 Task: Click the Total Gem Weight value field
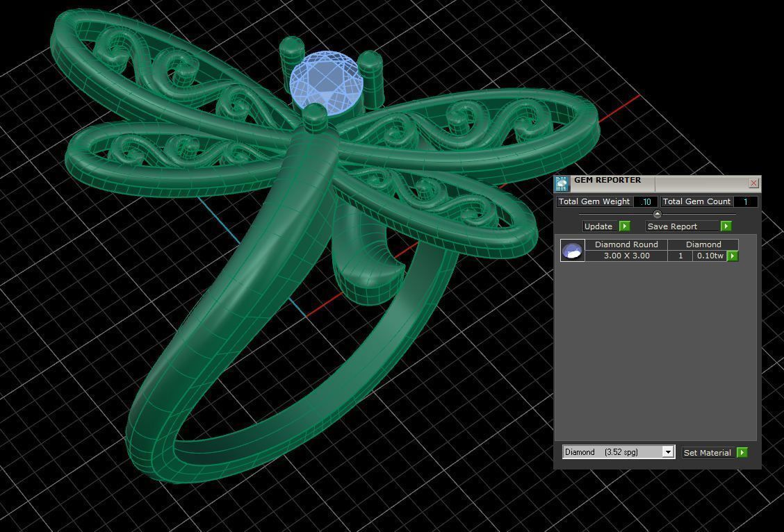(x=646, y=202)
